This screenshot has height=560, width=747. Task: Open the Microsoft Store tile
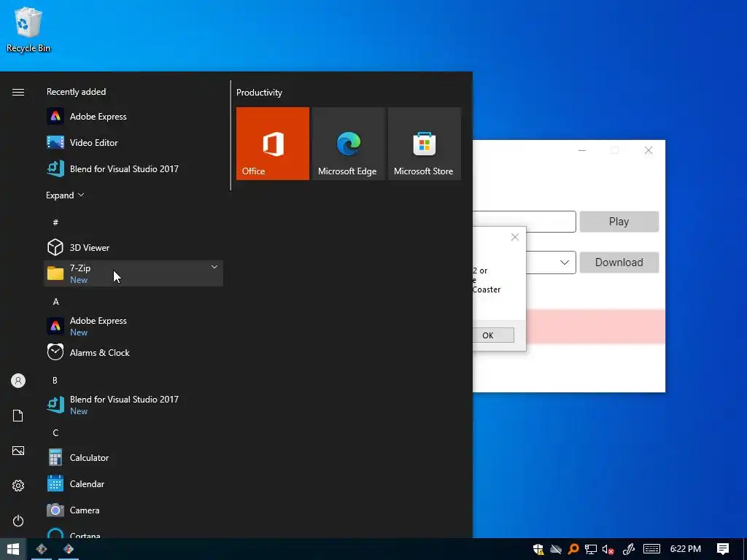(x=425, y=144)
